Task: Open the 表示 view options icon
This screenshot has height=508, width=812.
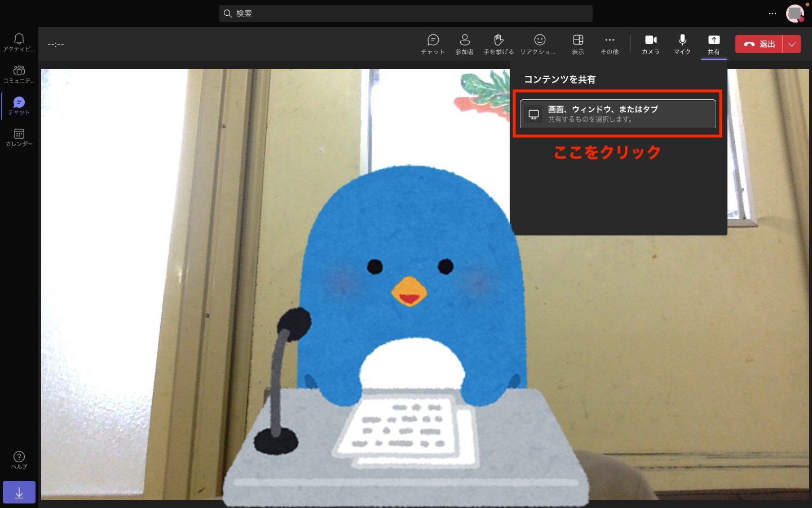Action: pyautogui.click(x=577, y=44)
